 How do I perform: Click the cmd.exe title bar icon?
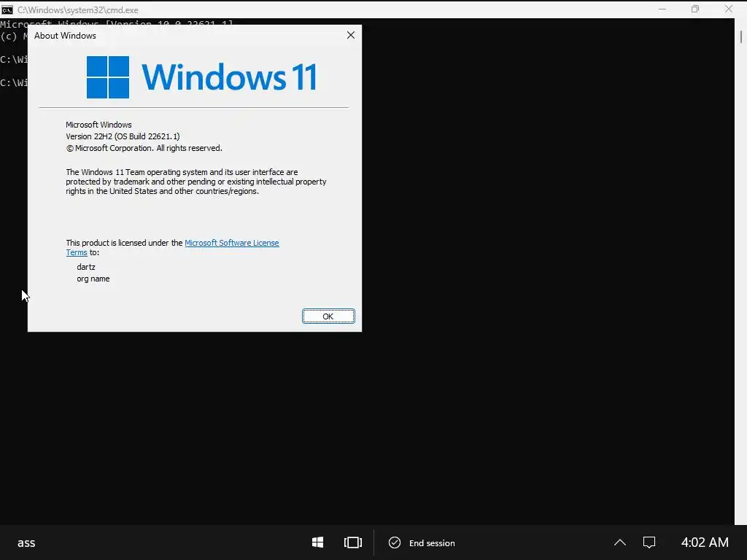click(x=7, y=9)
